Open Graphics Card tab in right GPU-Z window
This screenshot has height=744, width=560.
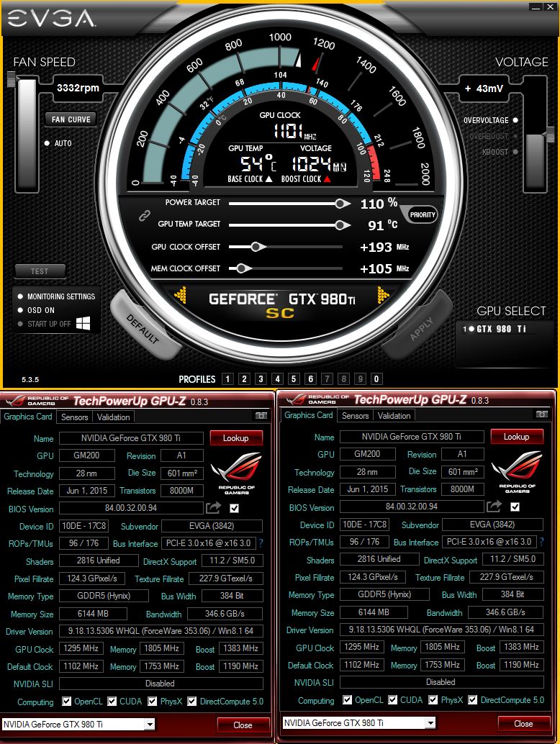click(x=309, y=414)
